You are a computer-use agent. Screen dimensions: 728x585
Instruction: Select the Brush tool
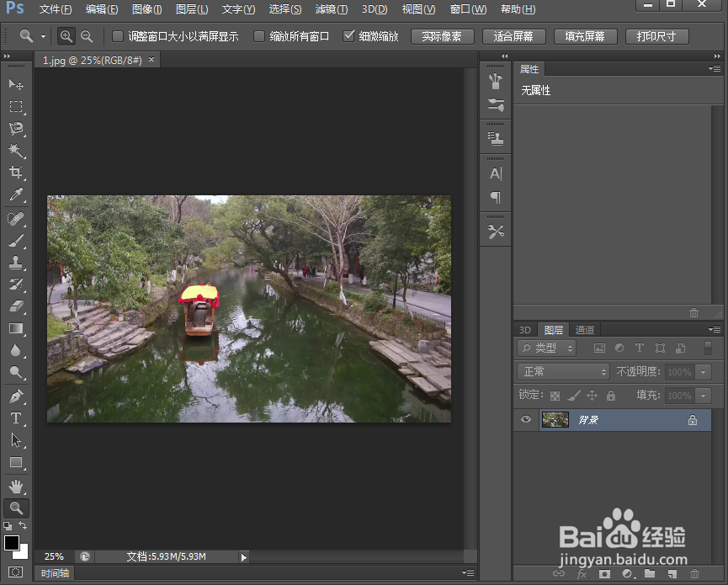[x=16, y=241]
